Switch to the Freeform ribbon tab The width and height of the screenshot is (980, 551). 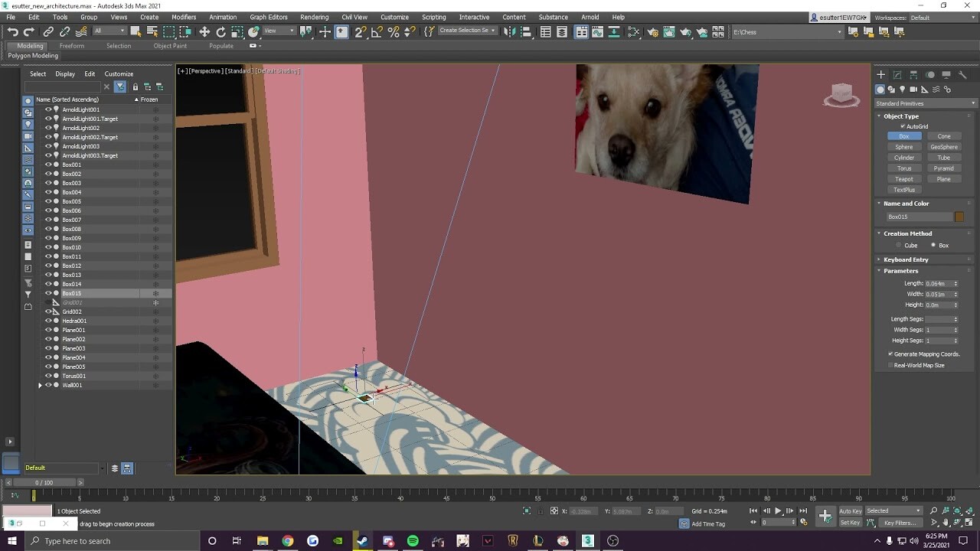(72, 45)
